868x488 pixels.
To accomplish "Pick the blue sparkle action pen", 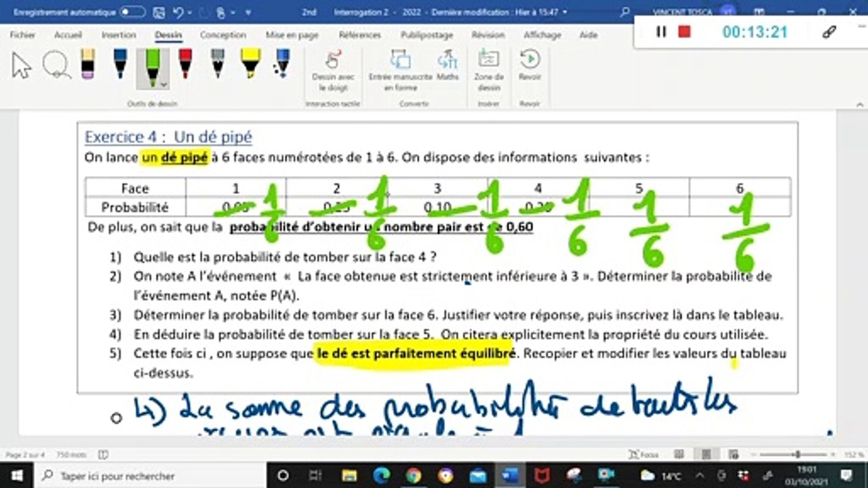I will click(x=281, y=64).
